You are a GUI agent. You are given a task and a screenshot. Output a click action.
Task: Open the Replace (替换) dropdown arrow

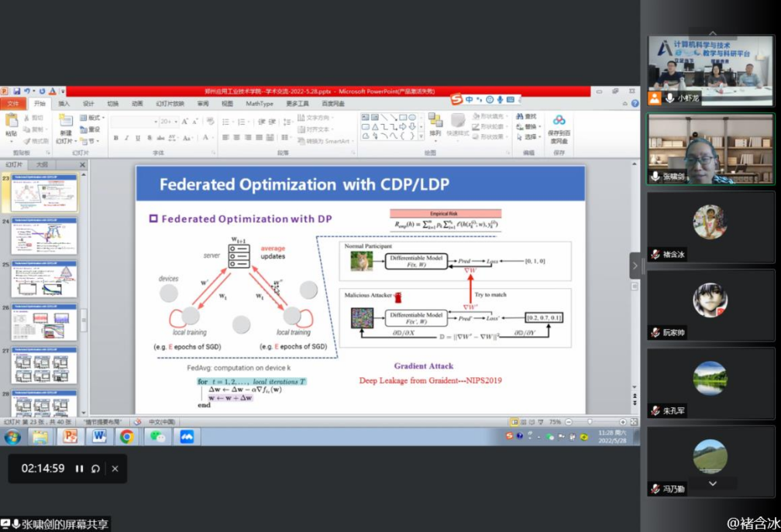(539, 127)
